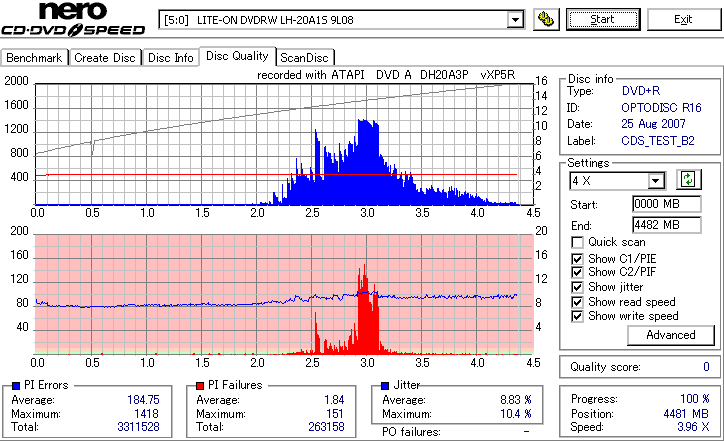Click the blue Jitter legend square
This screenshot has height=441, width=724.
pos(385,386)
